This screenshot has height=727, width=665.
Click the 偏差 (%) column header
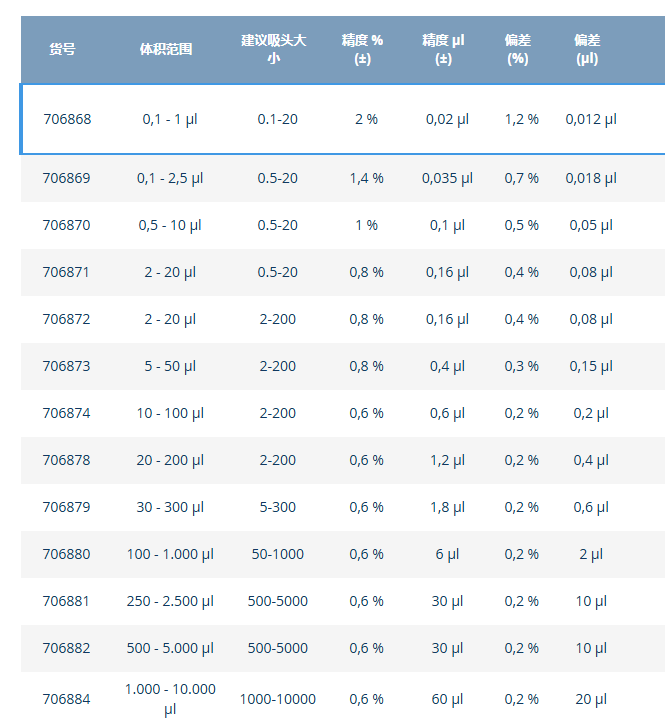518,49
